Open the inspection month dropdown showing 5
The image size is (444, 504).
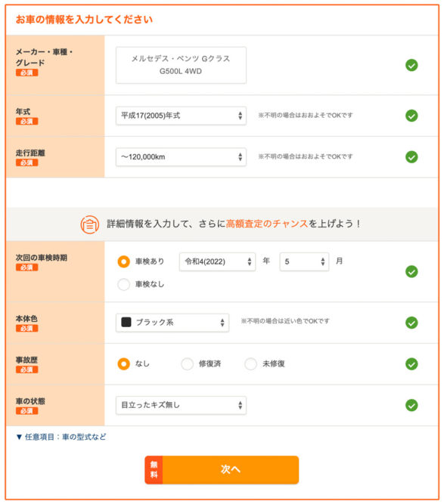click(304, 261)
